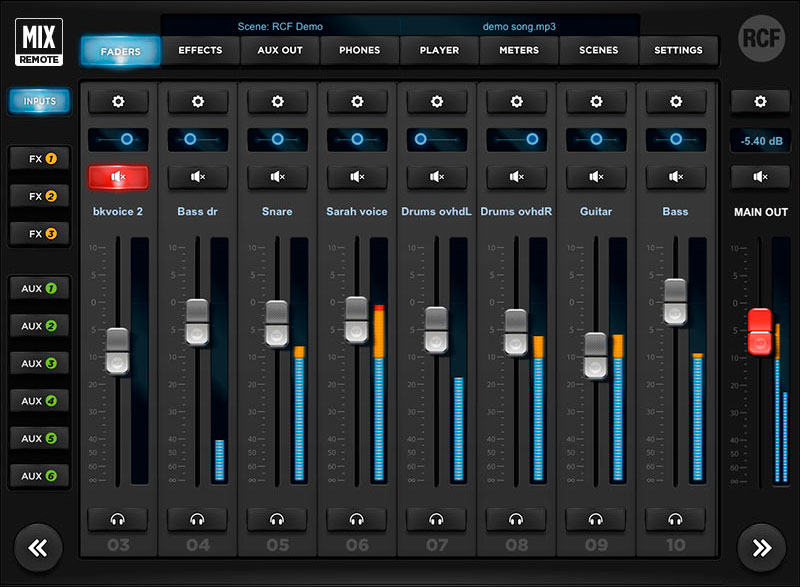Screen dimensions: 800x587
Task: Mute the Sarah voice channel
Action: (x=357, y=177)
